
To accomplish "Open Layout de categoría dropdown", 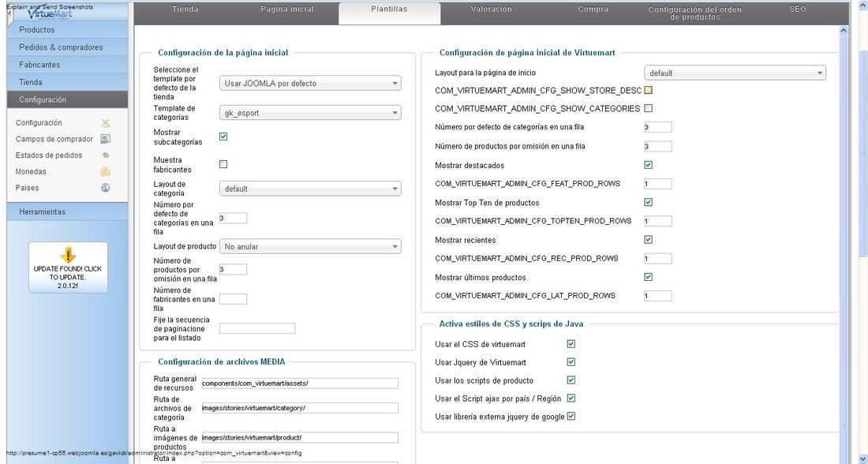I will point(310,189).
